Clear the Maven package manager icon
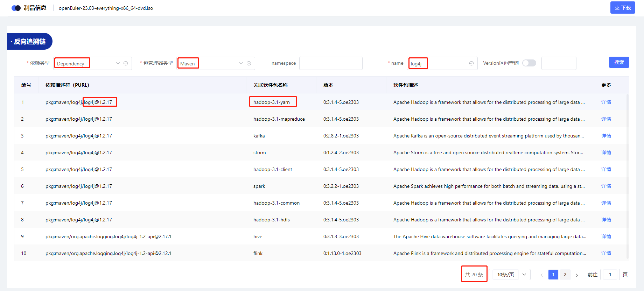The height and width of the screenshot is (291, 644). pyautogui.click(x=249, y=63)
